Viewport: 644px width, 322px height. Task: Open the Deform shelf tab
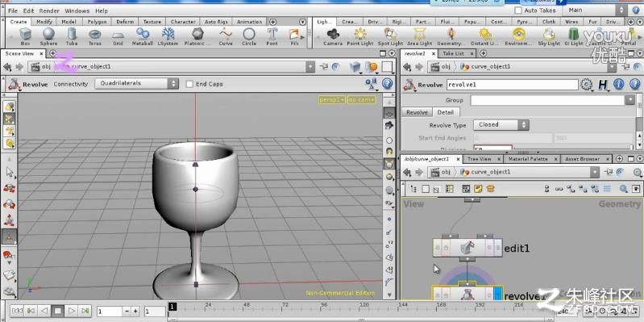click(125, 22)
